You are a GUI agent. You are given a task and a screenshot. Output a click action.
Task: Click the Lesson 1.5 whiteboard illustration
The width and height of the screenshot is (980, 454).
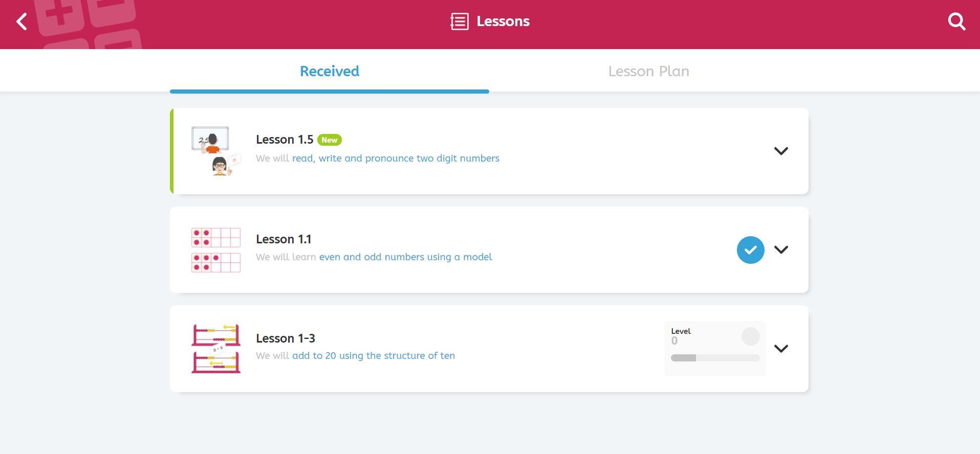tap(215, 151)
